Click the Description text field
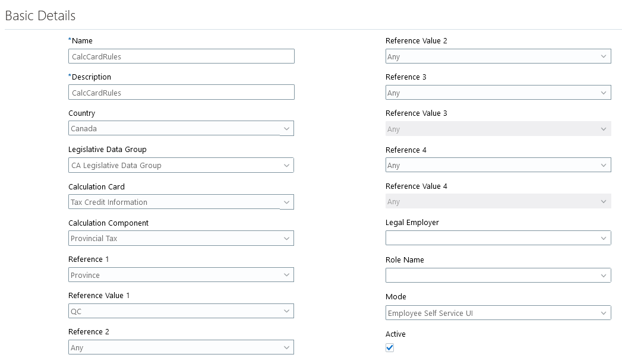622x364 pixels. tap(181, 93)
